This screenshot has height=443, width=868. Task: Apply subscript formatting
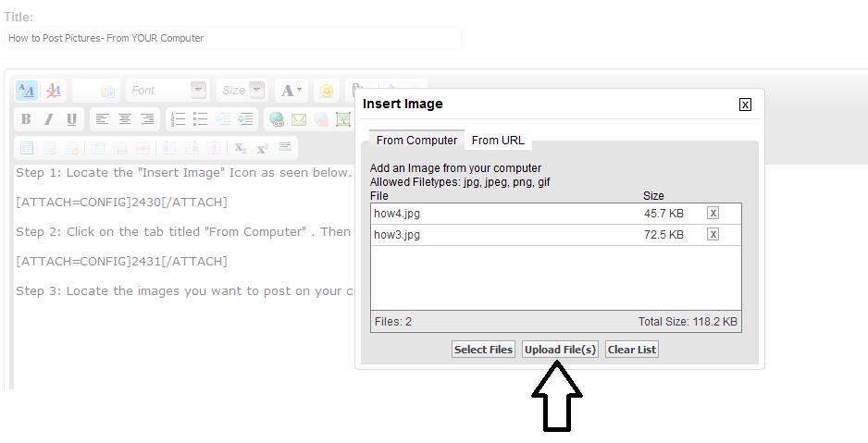tap(241, 148)
